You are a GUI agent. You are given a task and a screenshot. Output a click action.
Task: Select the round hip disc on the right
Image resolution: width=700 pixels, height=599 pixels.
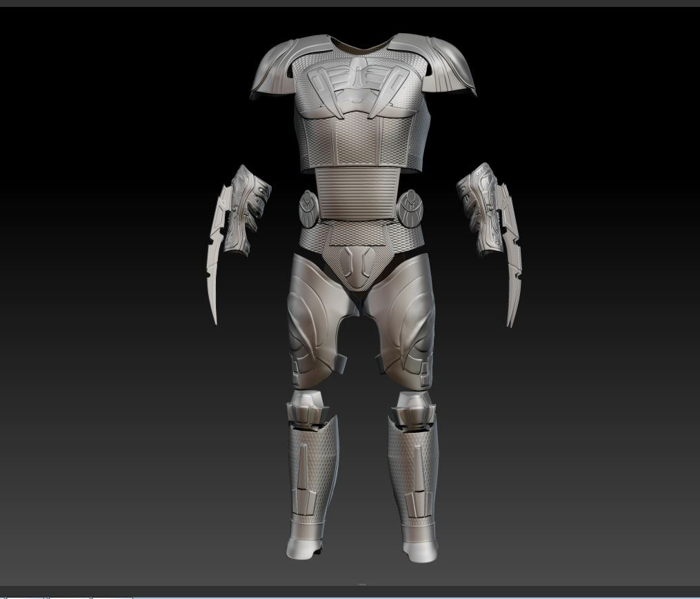click(x=408, y=205)
